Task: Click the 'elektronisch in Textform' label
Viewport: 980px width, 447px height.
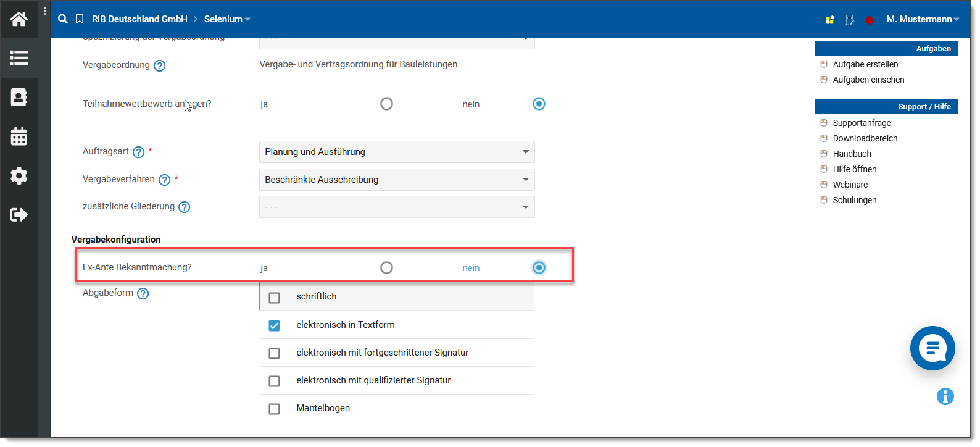Action: coord(345,325)
